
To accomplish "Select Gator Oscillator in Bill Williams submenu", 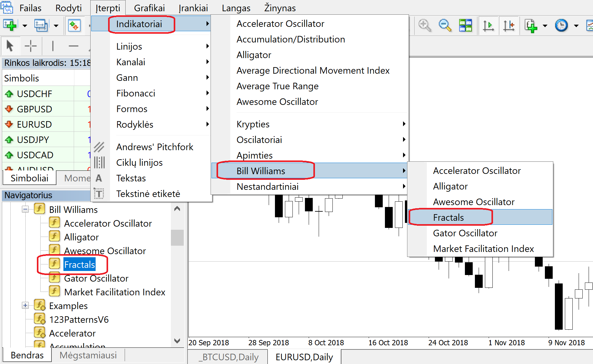I will pos(480,233).
